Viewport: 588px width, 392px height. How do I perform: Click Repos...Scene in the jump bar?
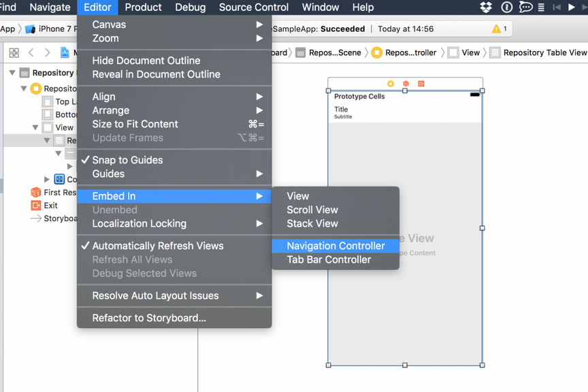pos(329,53)
